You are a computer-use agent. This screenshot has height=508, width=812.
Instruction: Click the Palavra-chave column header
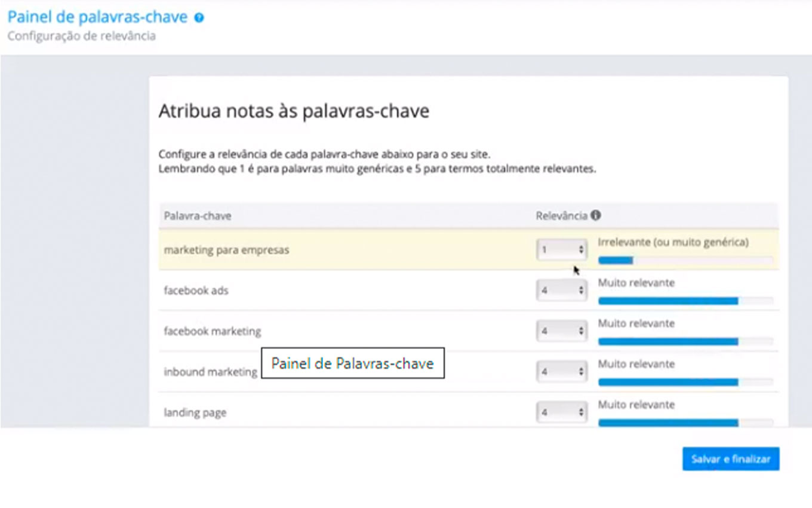pos(198,216)
